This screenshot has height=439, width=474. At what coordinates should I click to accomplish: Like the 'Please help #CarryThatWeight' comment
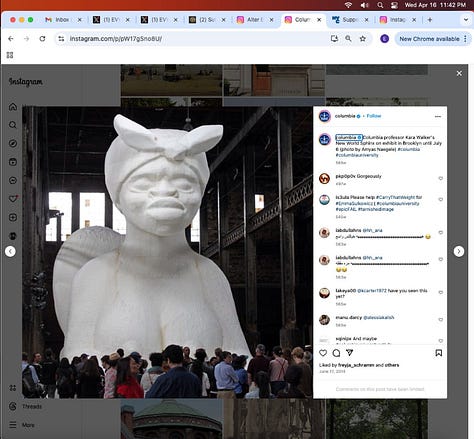[x=440, y=199]
